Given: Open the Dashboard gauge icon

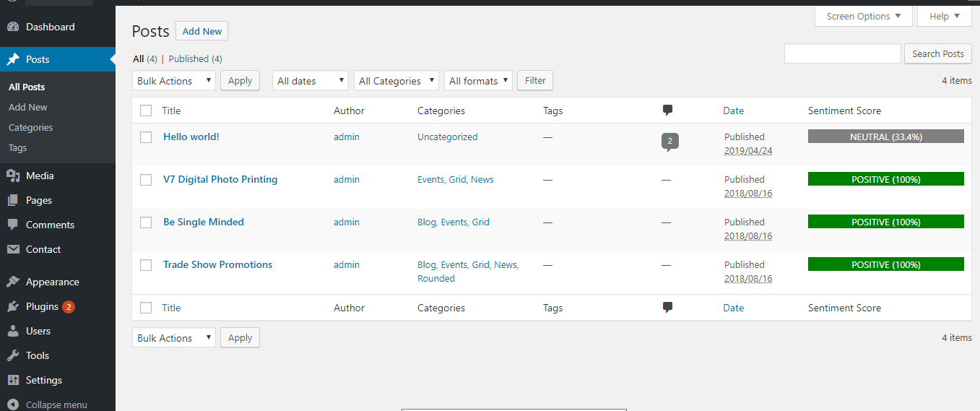Looking at the screenshot, I should (x=13, y=27).
